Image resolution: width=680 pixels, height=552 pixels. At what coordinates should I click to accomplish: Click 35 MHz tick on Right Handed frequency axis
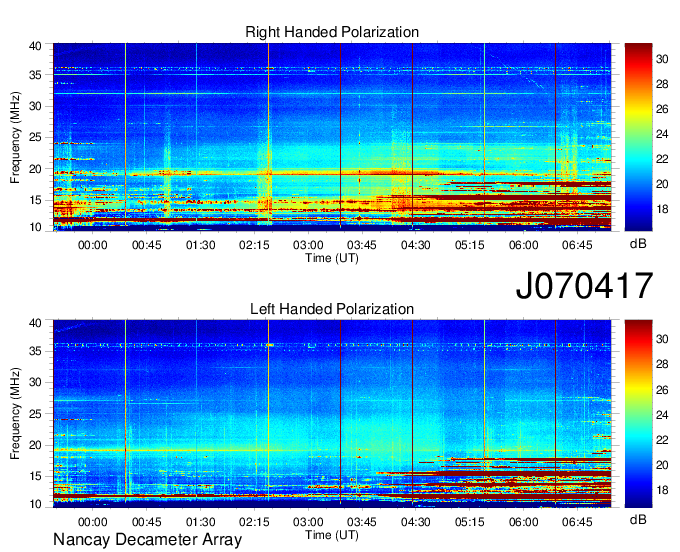[x=35, y=75]
